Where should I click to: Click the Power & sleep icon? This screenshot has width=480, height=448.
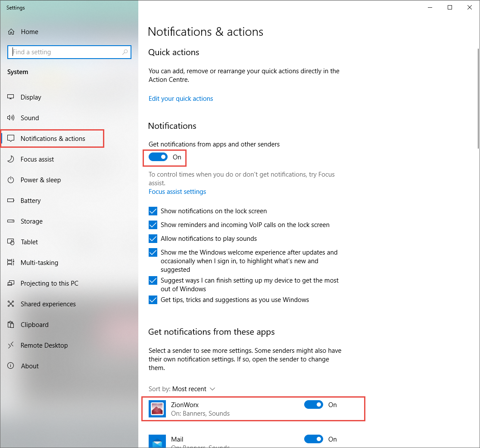click(x=11, y=180)
